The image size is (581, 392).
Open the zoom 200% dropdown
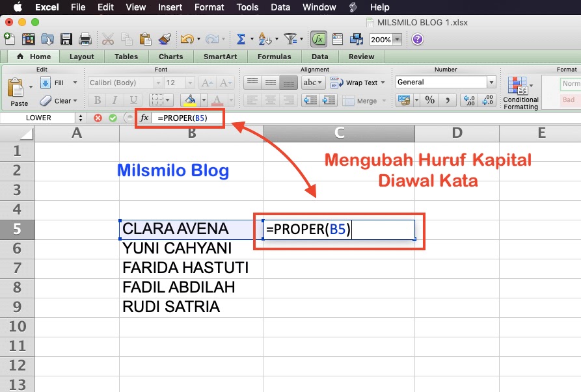398,39
